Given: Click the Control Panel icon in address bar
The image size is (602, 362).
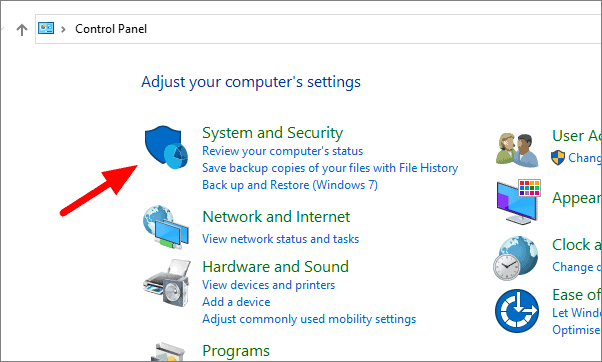Looking at the screenshot, I should (x=46, y=28).
